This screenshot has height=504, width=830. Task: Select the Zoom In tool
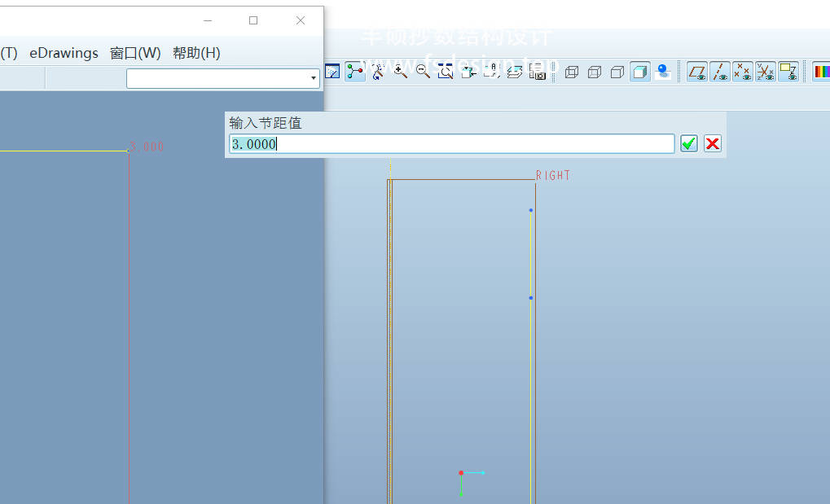400,72
